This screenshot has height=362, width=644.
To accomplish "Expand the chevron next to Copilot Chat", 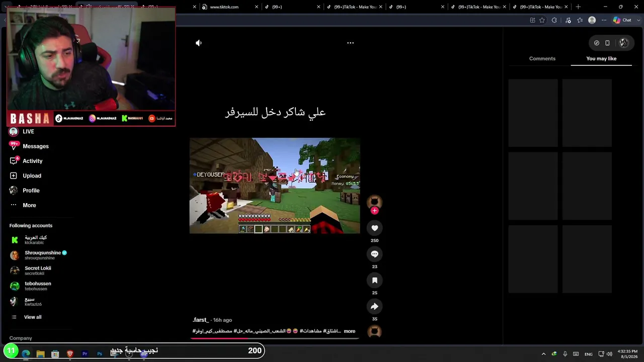I will click(x=638, y=20).
